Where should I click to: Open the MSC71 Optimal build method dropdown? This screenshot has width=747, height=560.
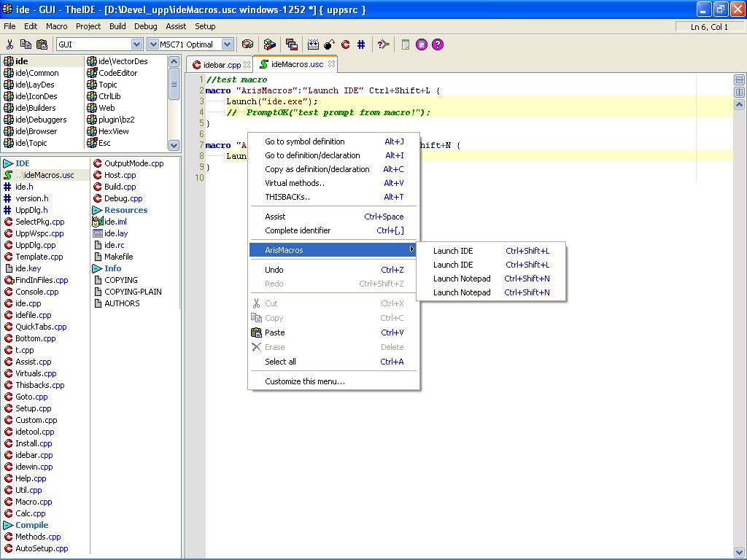(x=227, y=44)
